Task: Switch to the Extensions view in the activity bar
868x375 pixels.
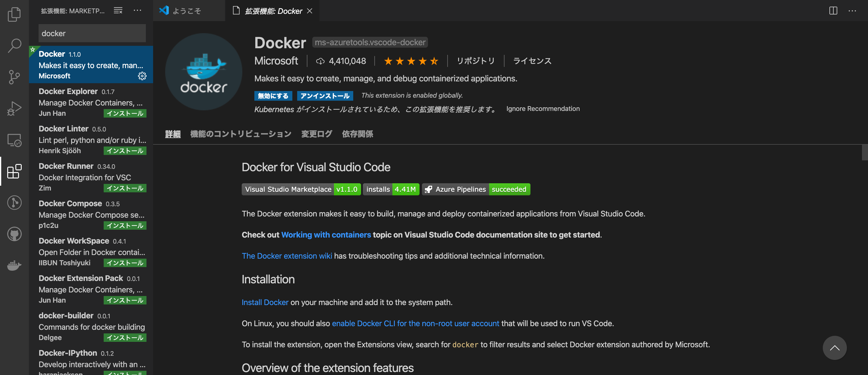Action: pyautogui.click(x=14, y=172)
